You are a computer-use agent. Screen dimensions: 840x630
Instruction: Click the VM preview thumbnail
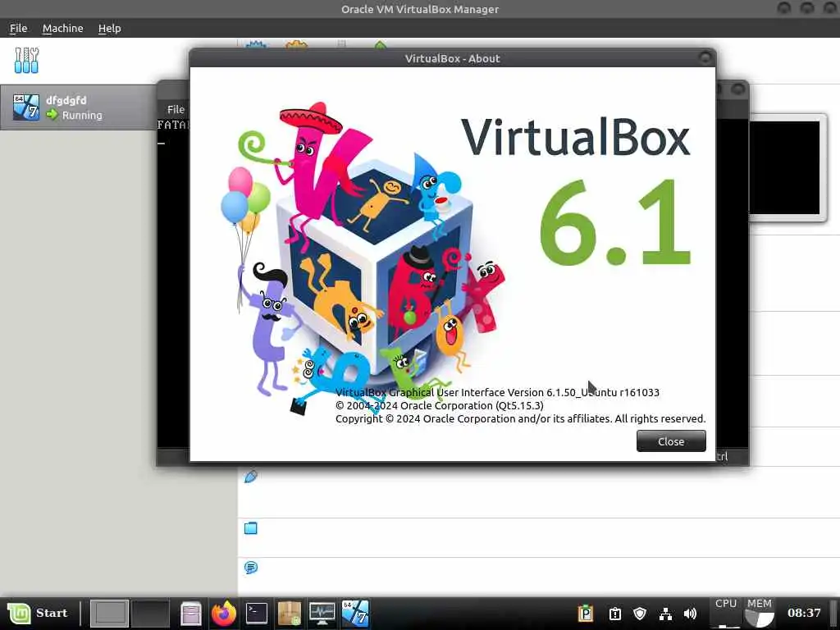coord(784,167)
